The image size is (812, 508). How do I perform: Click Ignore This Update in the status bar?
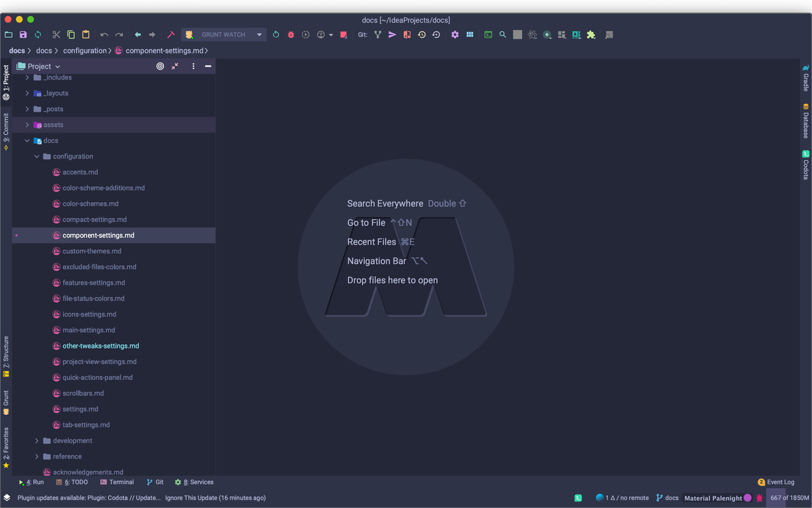click(192, 498)
